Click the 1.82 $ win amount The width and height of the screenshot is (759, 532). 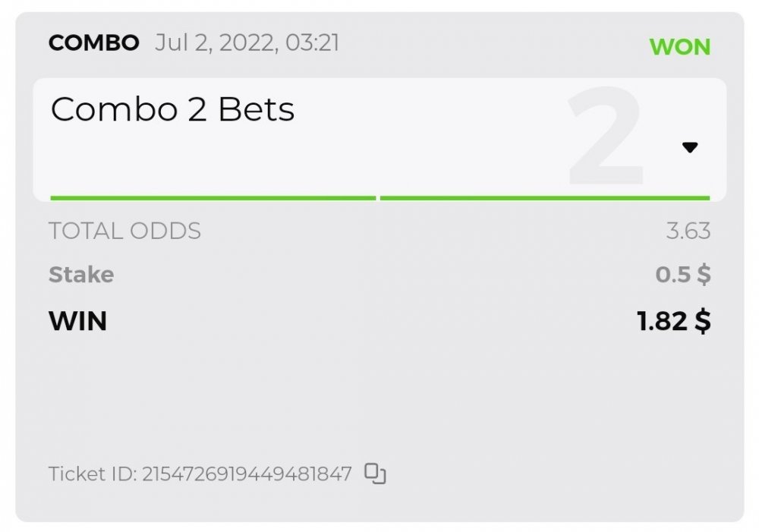[674, 321]
